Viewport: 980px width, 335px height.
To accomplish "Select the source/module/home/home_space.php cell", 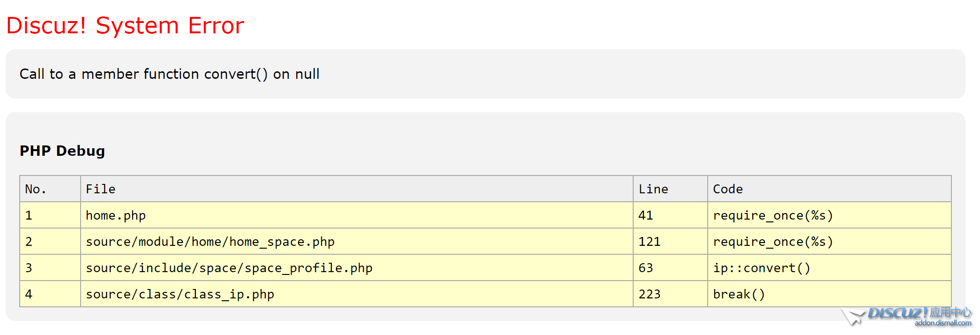I will coord(357,242).
